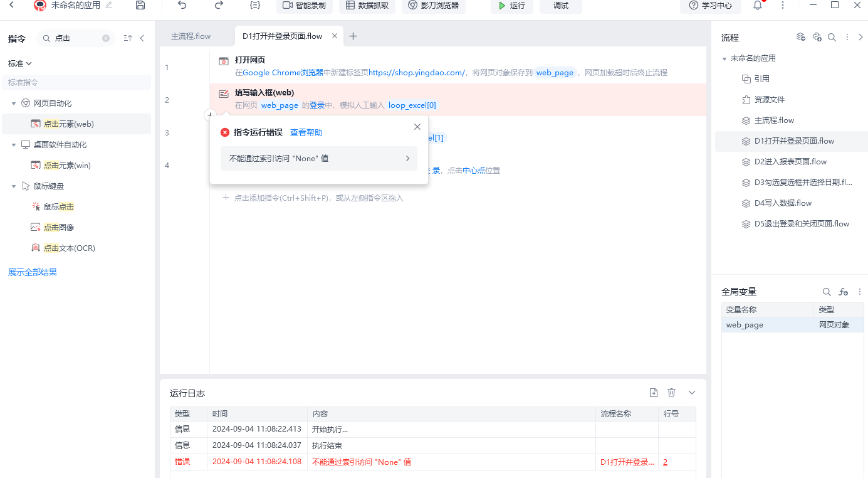868x478 pixels.
Task: Expand the error detail 不能通过索引访问 arrow
Action: click(407, 159)
